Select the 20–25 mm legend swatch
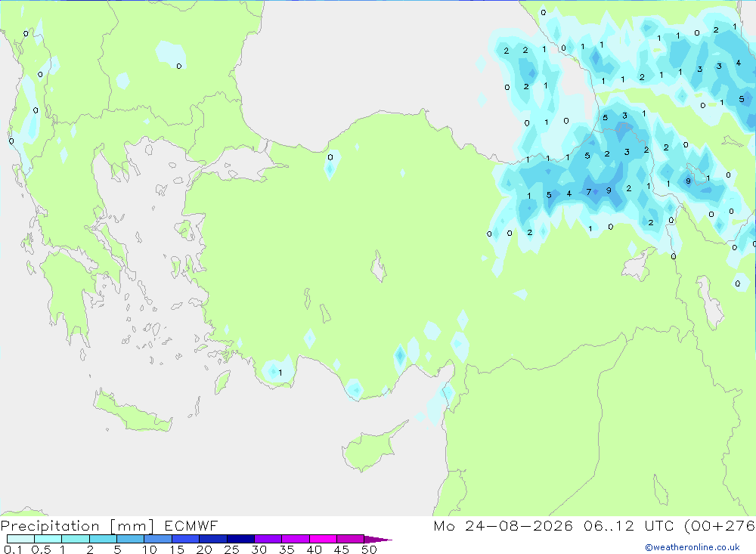756x554 pixels. pos(212,539)
